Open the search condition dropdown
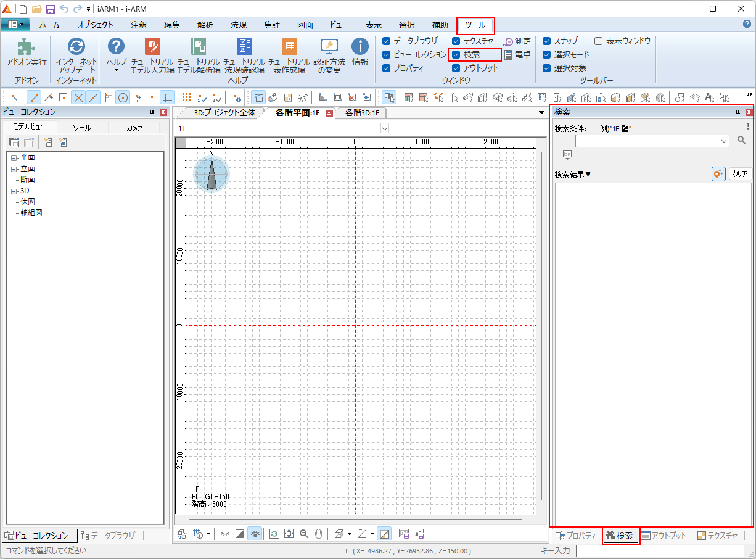Screen dimensions: 756x559 click(x=724, y=141)
